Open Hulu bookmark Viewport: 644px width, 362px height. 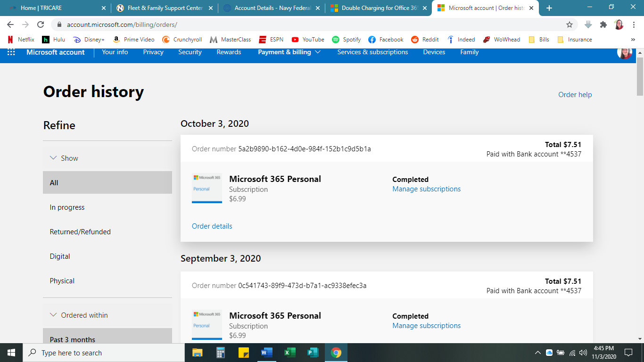tap(54, 40)
